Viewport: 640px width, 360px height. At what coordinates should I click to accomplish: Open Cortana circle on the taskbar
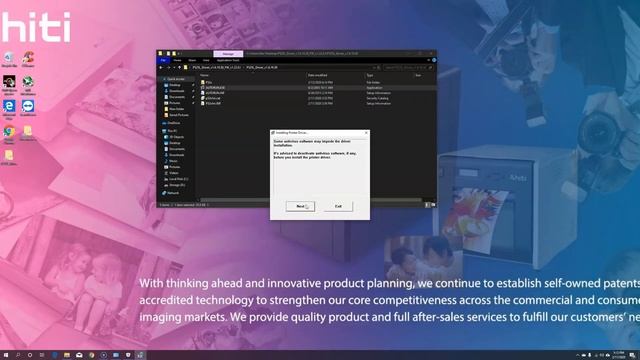30,355
